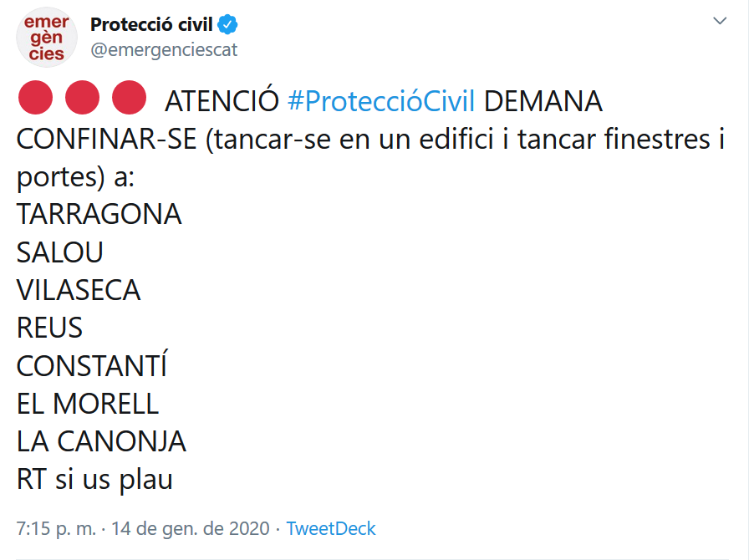Click the TARRAGONA line
The height and width of the screenshot is (560, 749).
pos(99,214)
